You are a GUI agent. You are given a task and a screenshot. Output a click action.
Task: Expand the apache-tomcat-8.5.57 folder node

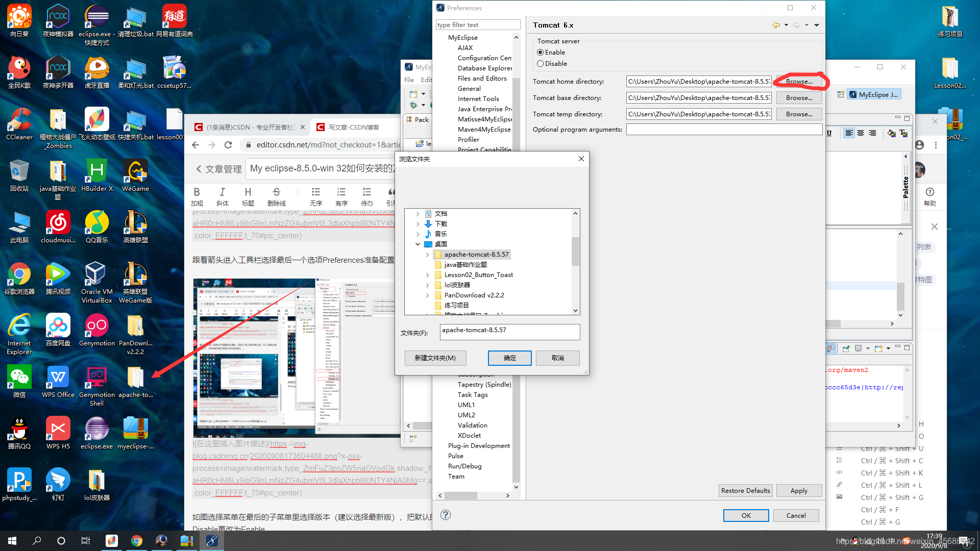tap(427, 255)
